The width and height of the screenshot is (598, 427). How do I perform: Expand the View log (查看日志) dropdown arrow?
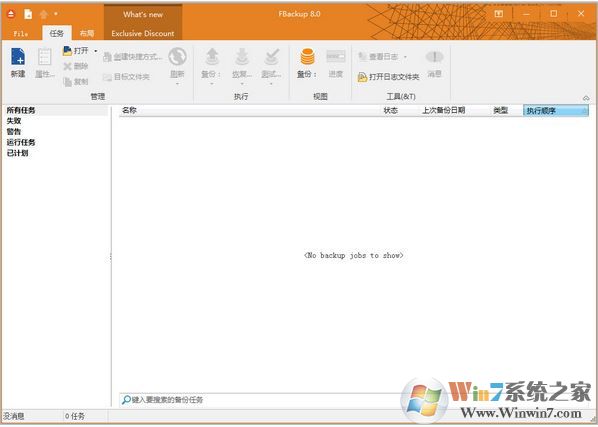(x=405, y=57)
